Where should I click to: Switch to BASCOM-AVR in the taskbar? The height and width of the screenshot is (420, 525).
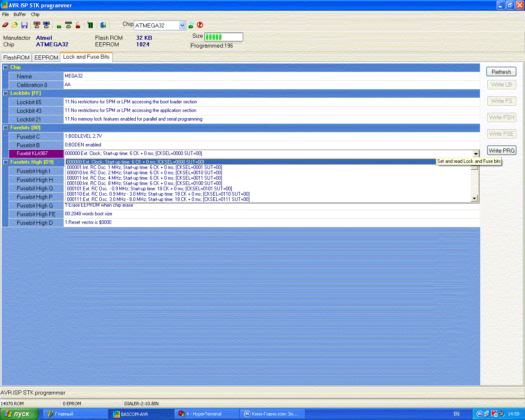pyautogui.click(x=135, y=414)
